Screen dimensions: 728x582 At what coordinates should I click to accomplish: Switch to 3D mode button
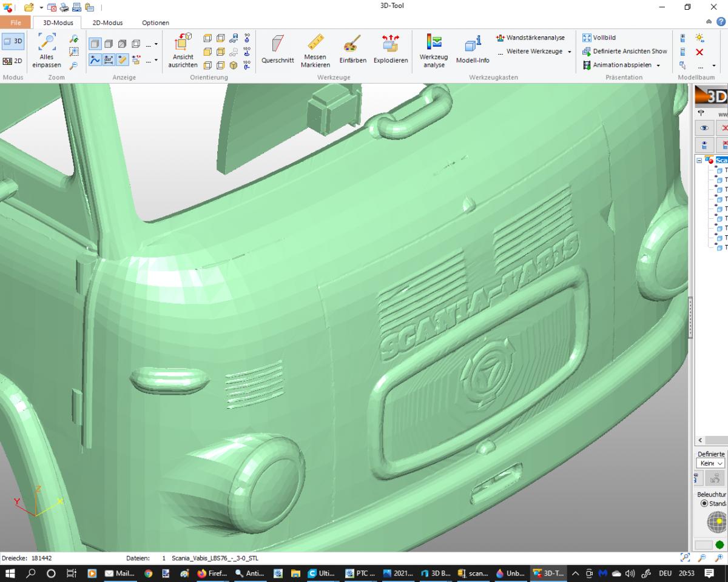[13, 41]
